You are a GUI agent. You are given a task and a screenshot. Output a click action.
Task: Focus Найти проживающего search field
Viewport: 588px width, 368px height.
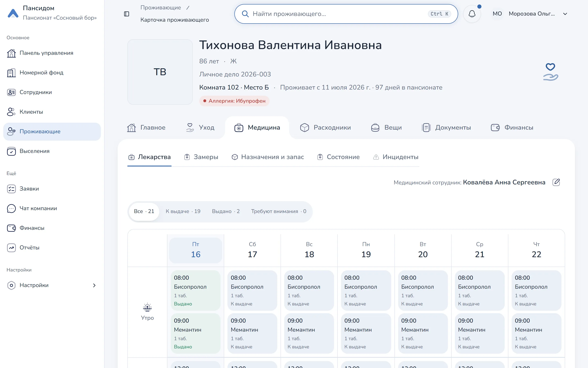(346, 14)
